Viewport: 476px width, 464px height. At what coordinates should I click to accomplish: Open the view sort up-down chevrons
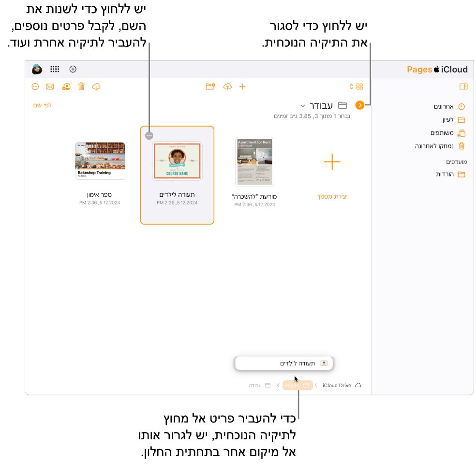[351, 87]
